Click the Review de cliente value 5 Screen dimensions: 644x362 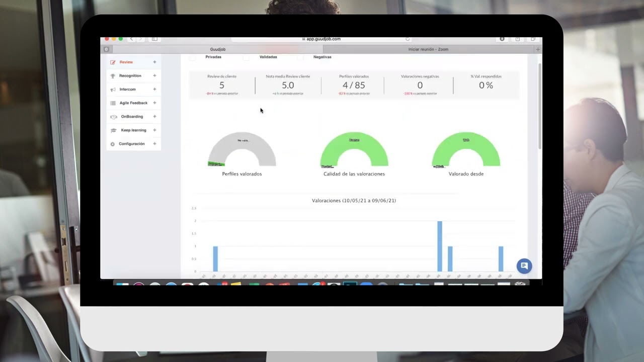click(x=222, y=85)
